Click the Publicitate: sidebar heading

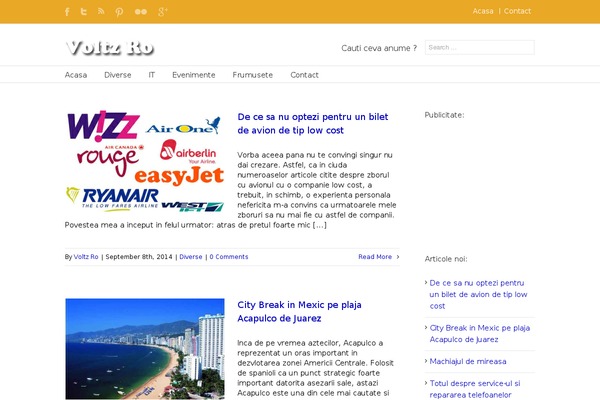pos(444,115)
